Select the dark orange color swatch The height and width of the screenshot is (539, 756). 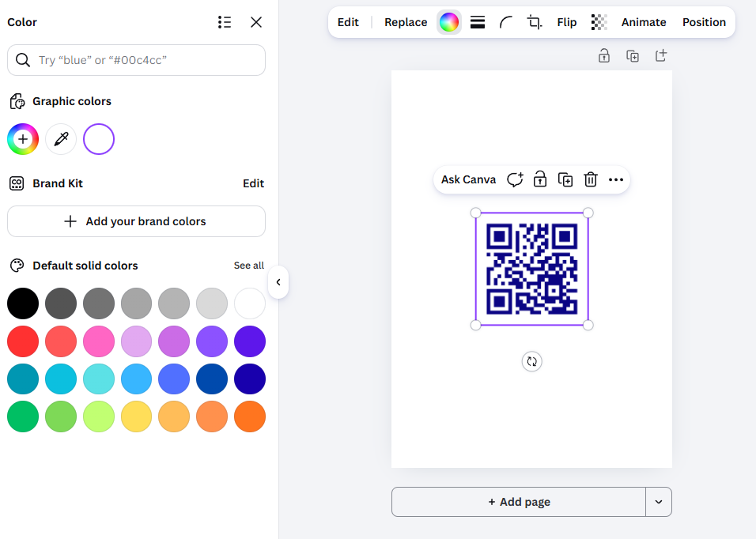coord(250,416)
